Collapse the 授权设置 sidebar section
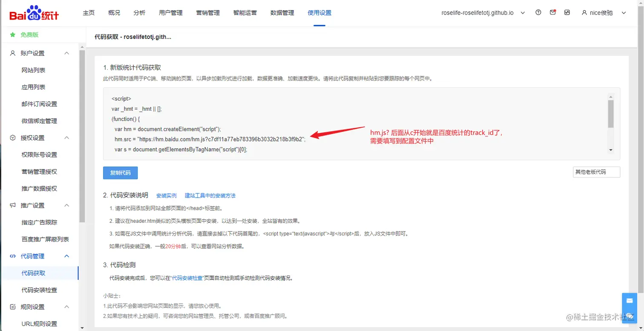This screenshot has height=331, width=644. [x=66, y=138]
